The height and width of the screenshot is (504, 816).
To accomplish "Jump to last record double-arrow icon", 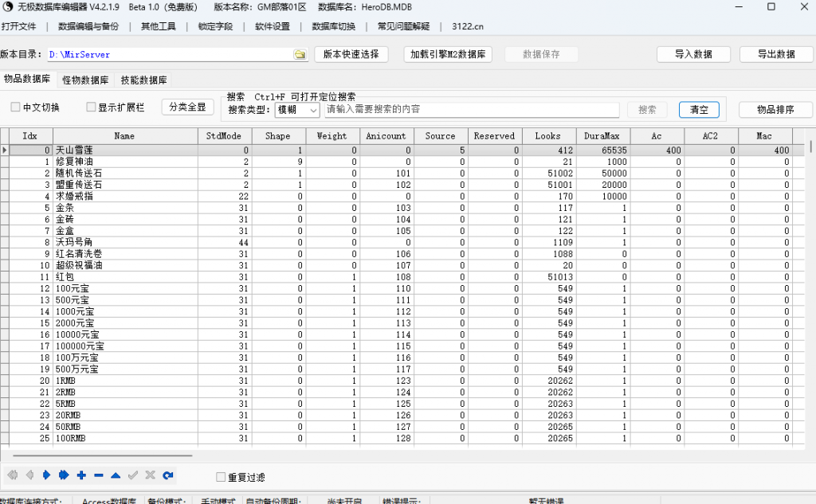I will click(x=63, y=475).
